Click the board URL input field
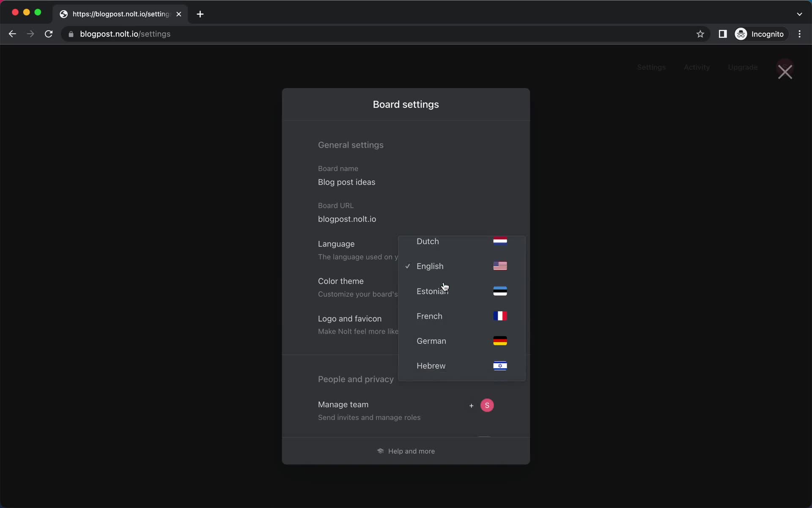This screenshot has height=508, width=812. [347, 219]
